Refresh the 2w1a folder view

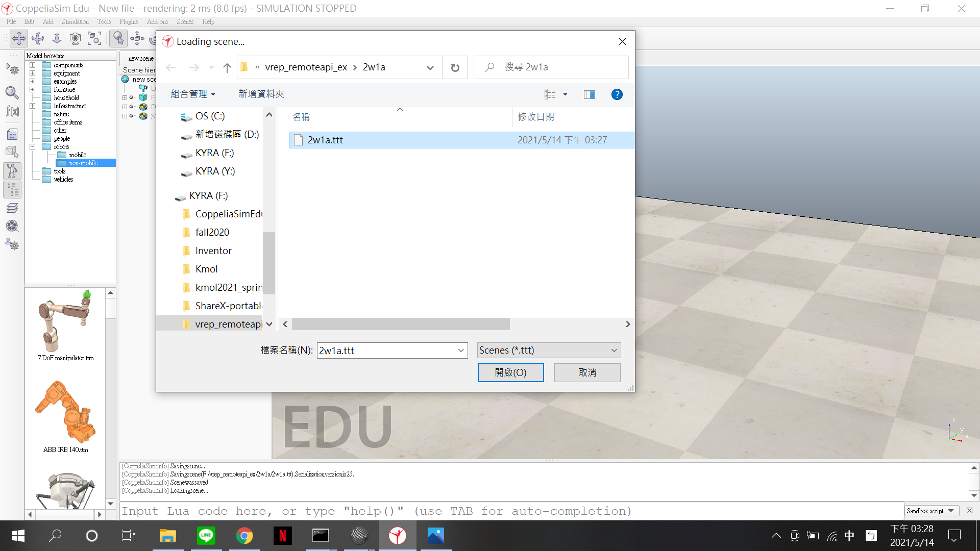click(x=455, y=67)
